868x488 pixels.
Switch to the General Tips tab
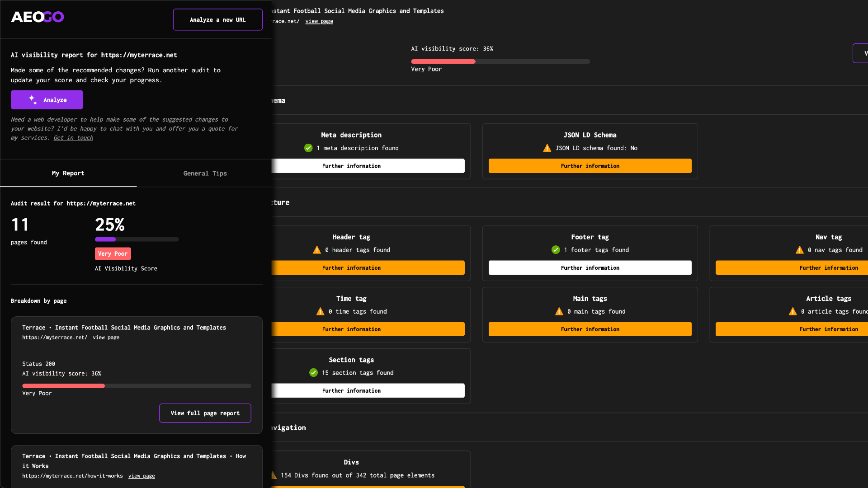click(205, 174)
